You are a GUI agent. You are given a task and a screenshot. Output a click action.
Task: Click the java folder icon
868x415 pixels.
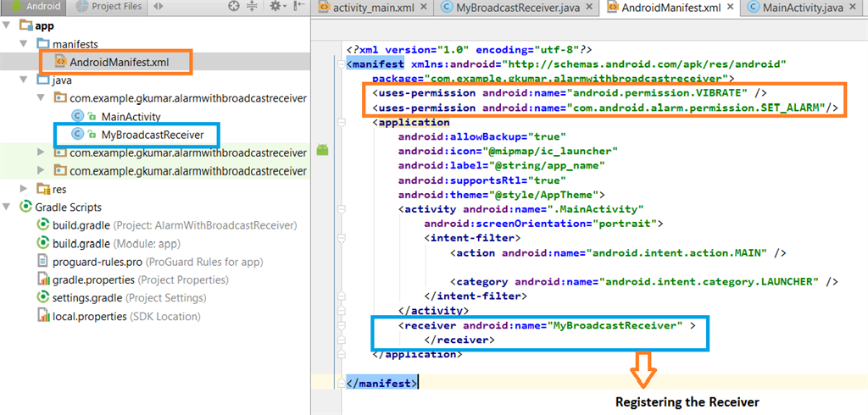(x=42, y=80)
